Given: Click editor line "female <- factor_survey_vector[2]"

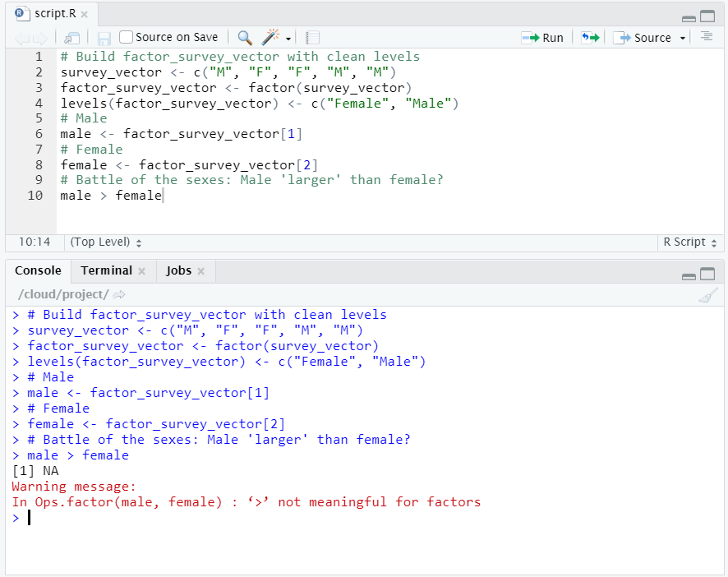Looking at the screenshot, I should coord(189,165).
